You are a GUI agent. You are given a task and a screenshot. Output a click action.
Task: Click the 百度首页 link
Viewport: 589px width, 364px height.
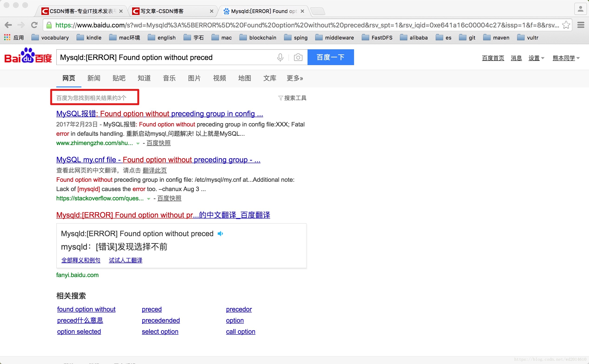click(493, 58)
